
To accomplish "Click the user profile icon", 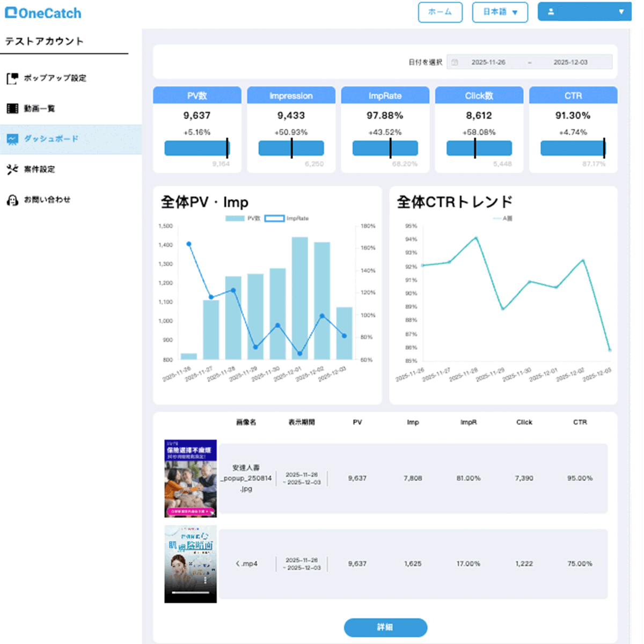I will click(551, 12).
